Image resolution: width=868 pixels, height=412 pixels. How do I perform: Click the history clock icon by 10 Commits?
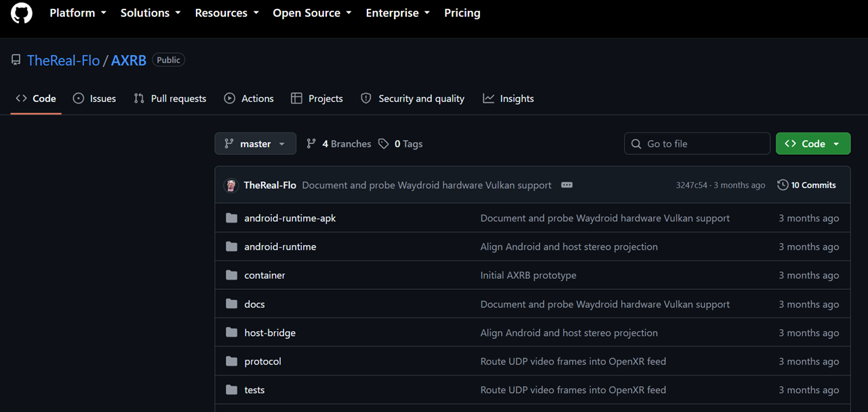[x=783, y=185]
